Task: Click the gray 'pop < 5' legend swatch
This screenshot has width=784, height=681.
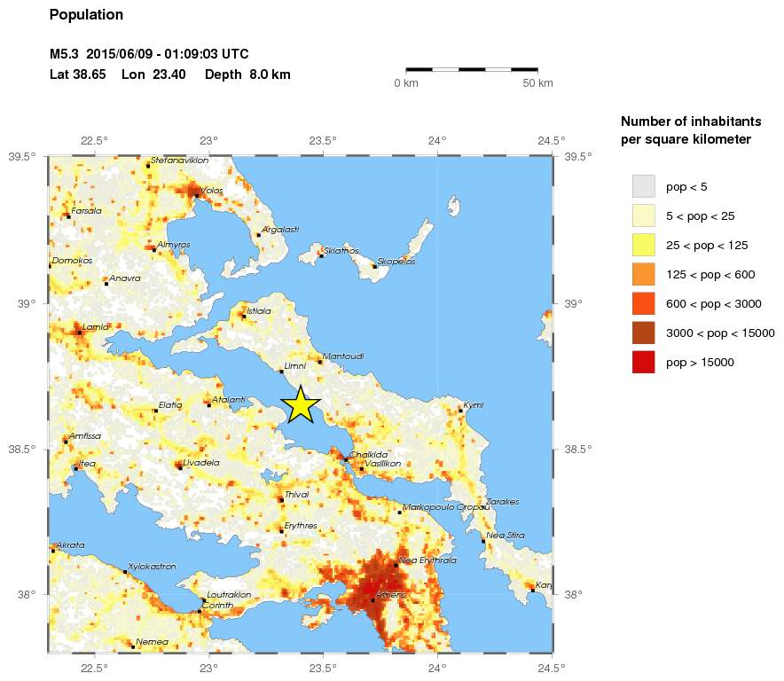Action: 643,186
